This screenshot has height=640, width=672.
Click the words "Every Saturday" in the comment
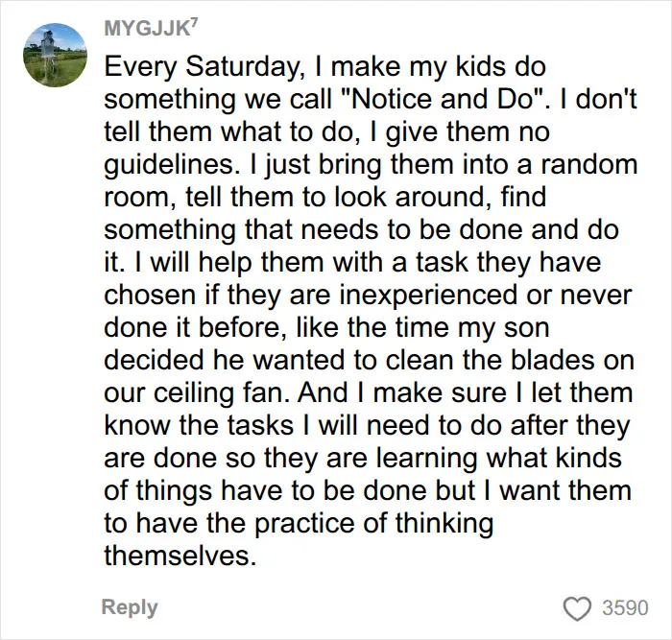tap(202, 68)
